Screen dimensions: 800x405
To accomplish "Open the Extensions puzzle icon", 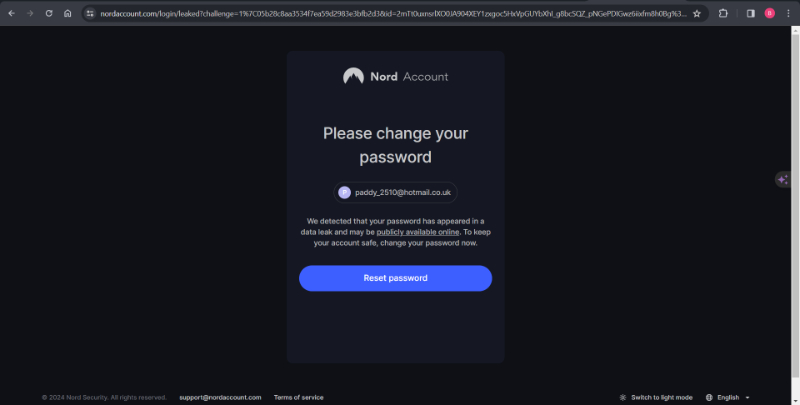I will pos(723,13).
